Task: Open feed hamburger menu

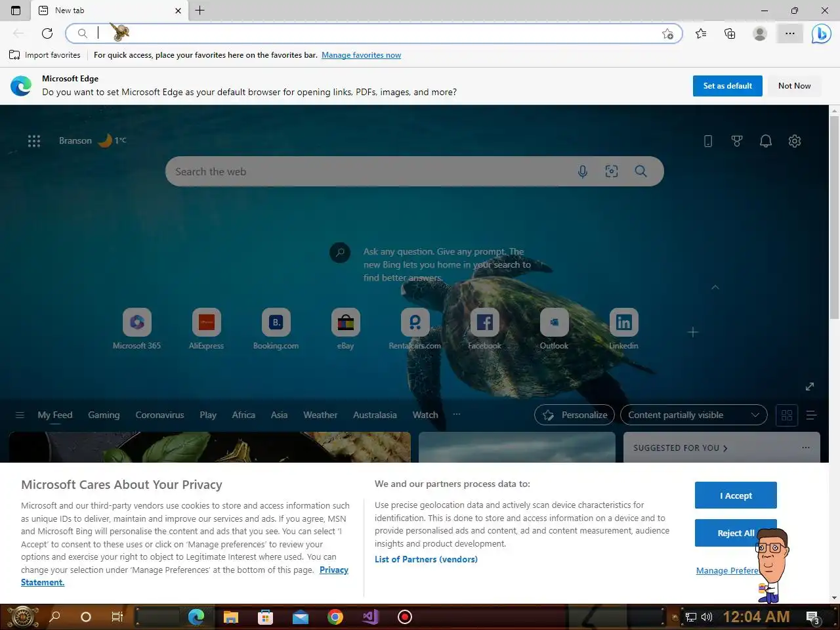Action: (x=20, y=415)
